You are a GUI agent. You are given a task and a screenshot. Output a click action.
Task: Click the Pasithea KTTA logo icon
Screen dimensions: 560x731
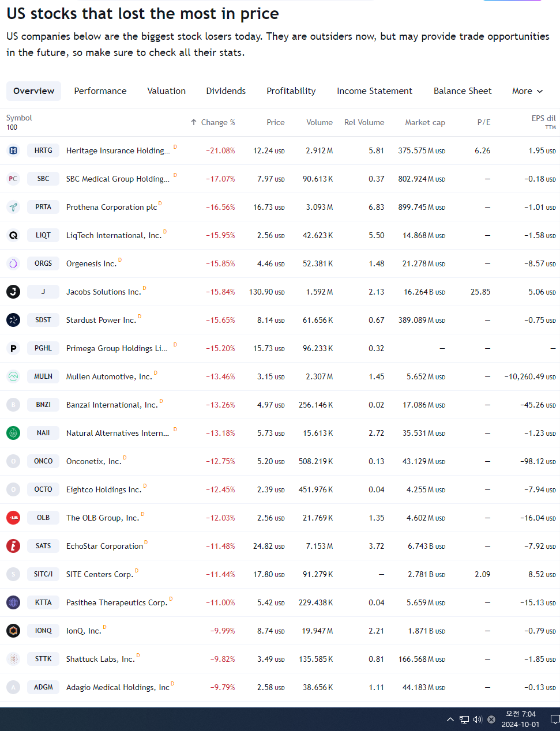click(x=13, y=602)
